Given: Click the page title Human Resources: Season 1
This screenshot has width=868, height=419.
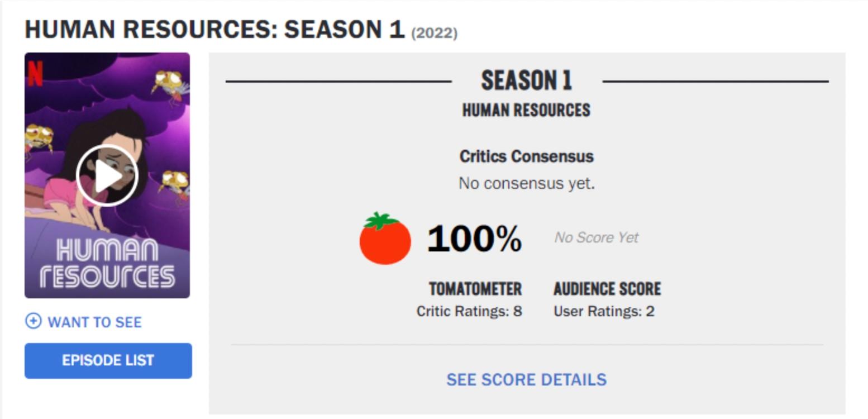Looking at the screenshot, I should coord(214,30).
